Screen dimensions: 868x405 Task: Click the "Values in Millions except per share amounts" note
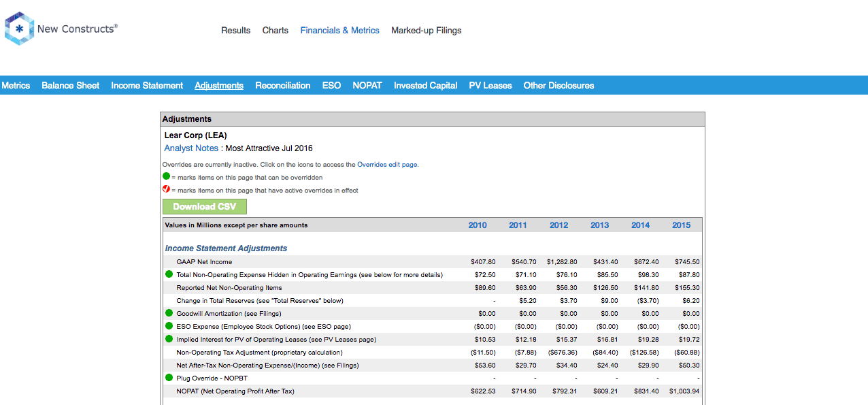pos(236,225)
